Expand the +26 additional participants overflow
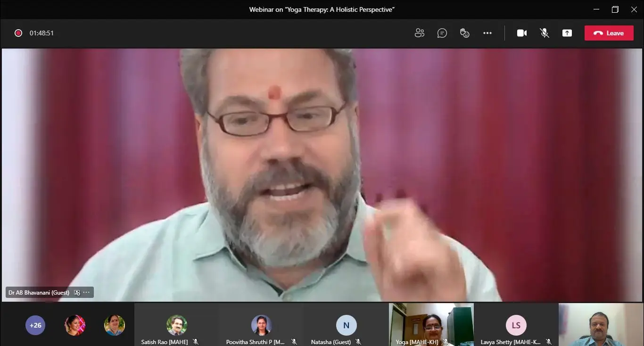Viewport: 644px width, 346px height. 35,325
